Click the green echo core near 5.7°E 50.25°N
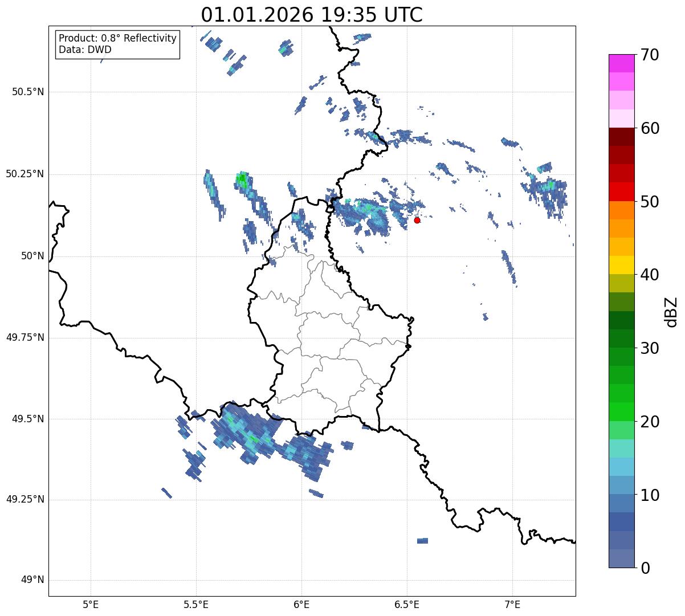The width and height of the screenshot is (685, 616). coord(242,180)
